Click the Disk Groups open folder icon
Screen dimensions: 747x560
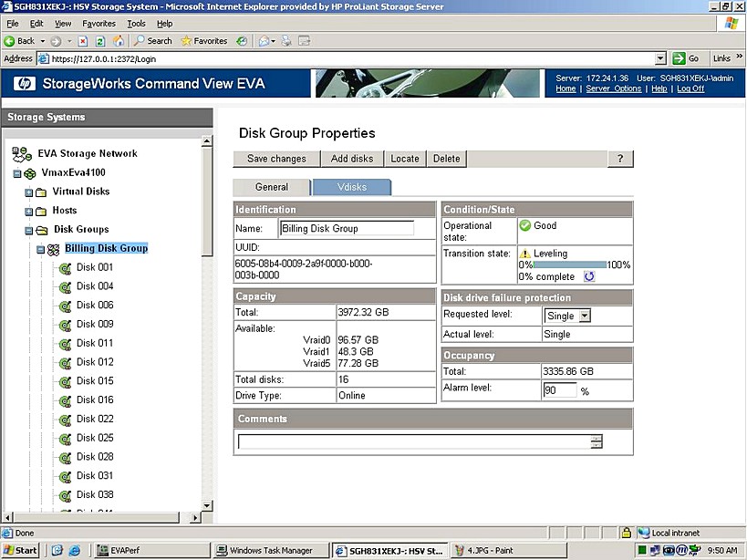(x=42, y=231)
